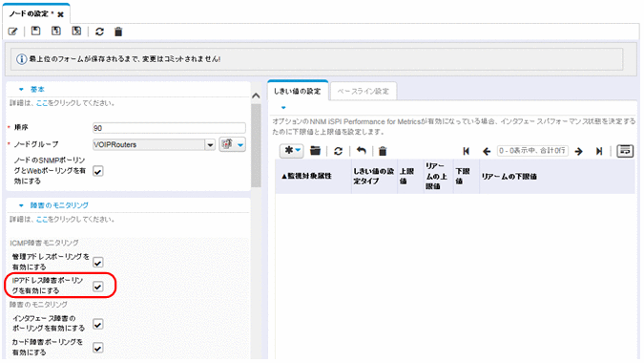The image size is (644, 363).
Task: Collapse the 障害のモニタリング section
Action: point(21,205)
